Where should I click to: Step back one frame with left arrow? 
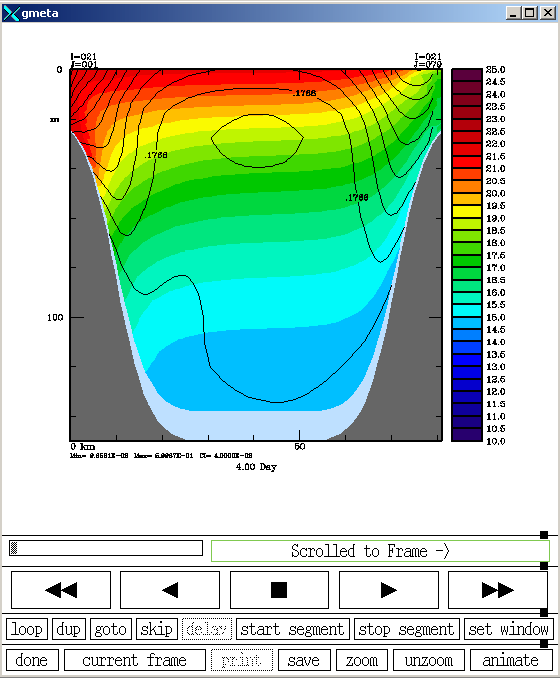tap(170, 590)
